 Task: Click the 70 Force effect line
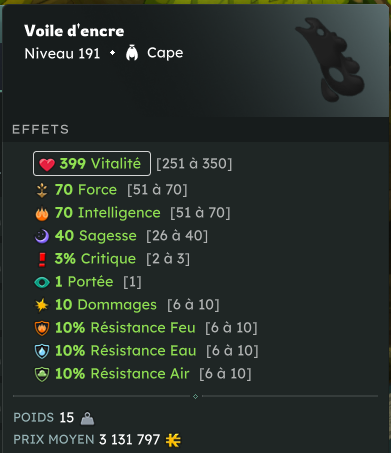click(x=111, y=190)
